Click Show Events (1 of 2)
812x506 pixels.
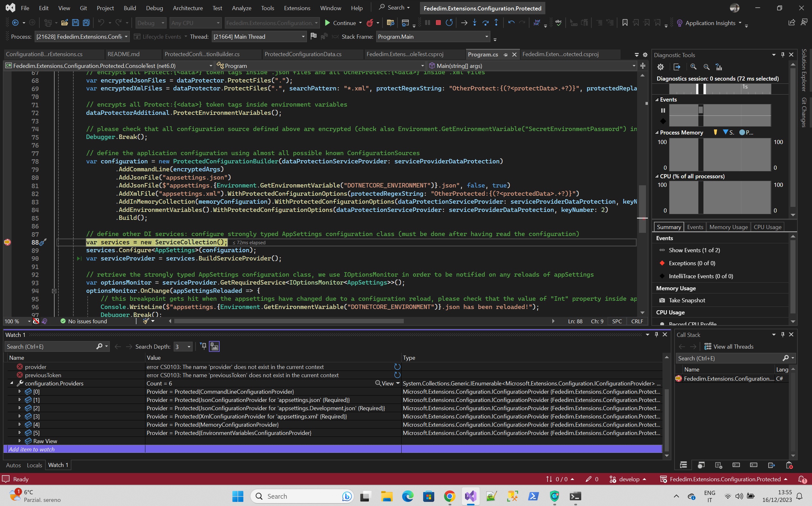[x=694, y=250]
